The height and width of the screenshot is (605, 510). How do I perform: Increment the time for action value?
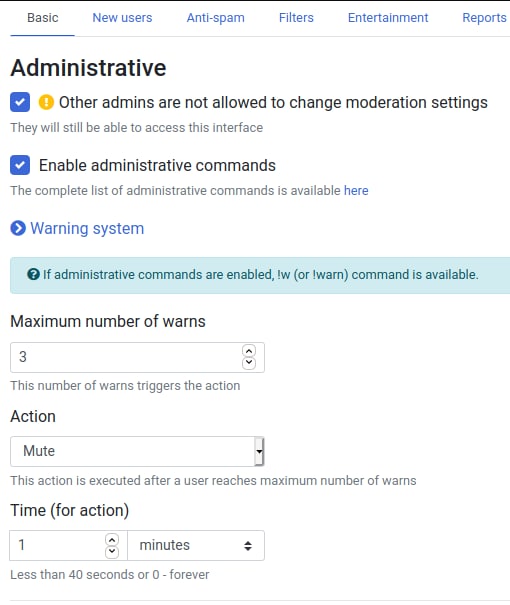tap(112, 539)
